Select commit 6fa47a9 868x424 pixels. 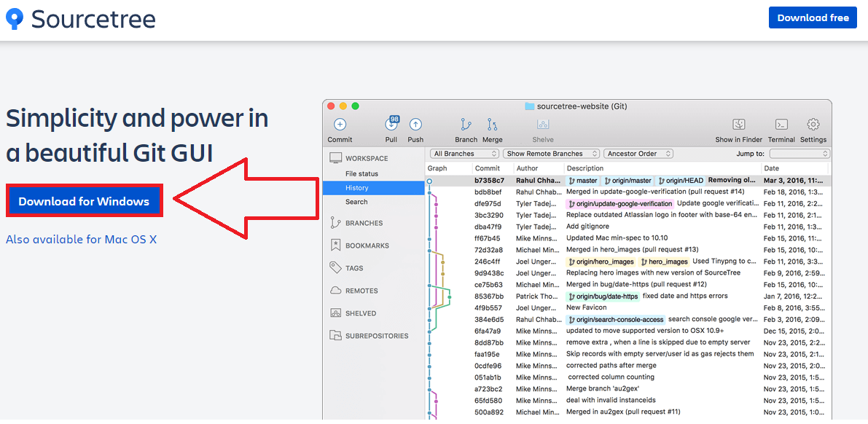point(628,331)
